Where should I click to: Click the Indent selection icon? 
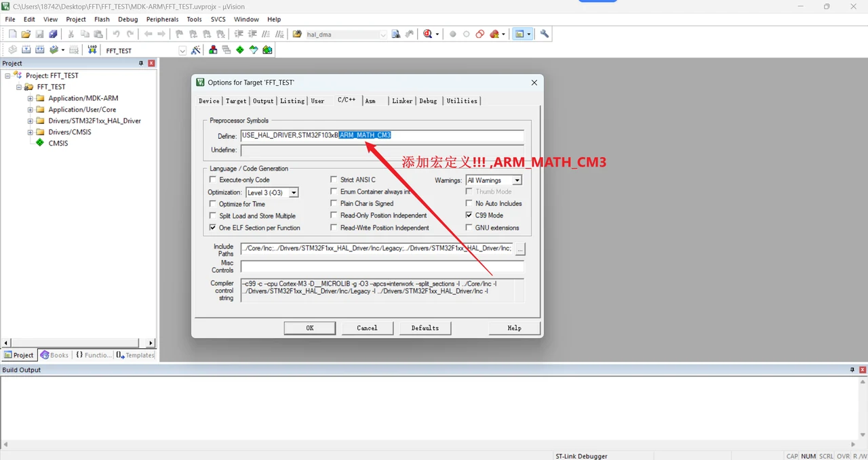point(239,34)
